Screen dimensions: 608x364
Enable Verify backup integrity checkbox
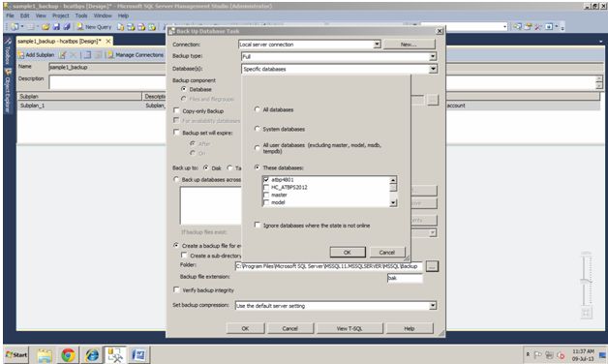(x=176, y=289)
